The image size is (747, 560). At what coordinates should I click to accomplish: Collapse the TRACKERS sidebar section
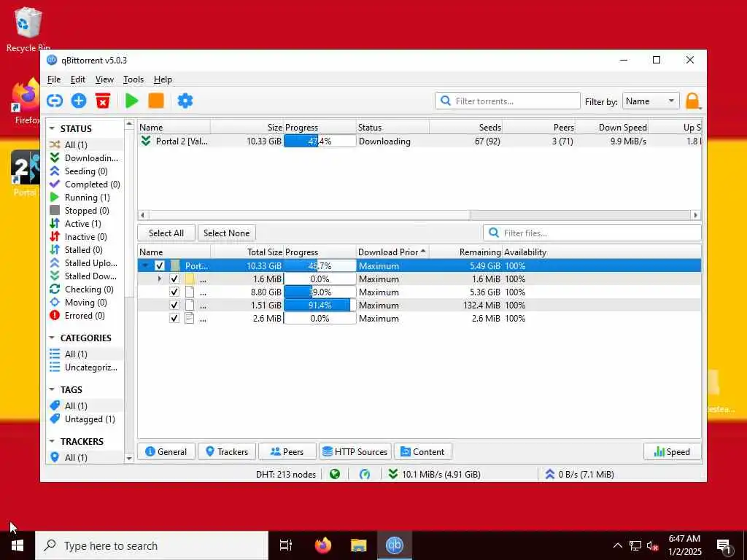(x=52, y=441)
